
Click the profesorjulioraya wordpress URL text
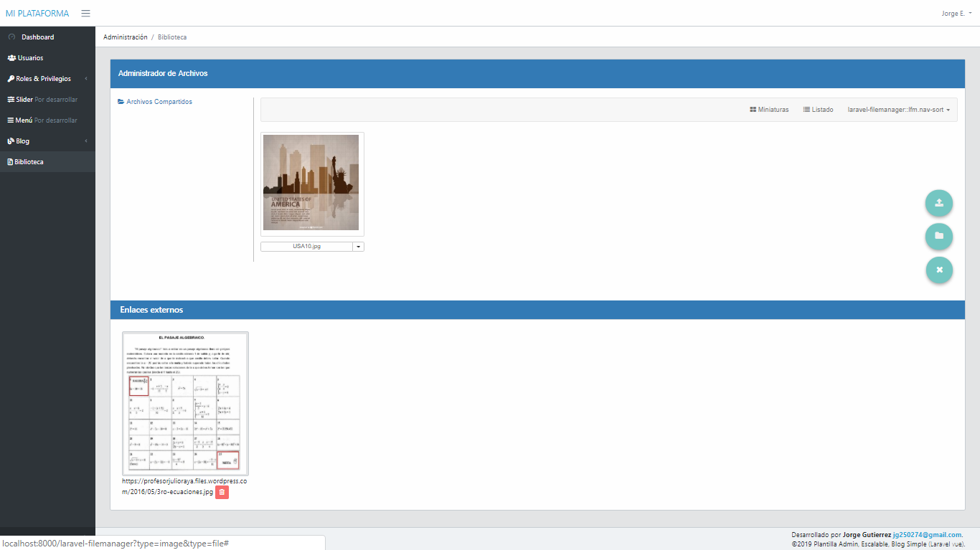(x=184, y=486)
